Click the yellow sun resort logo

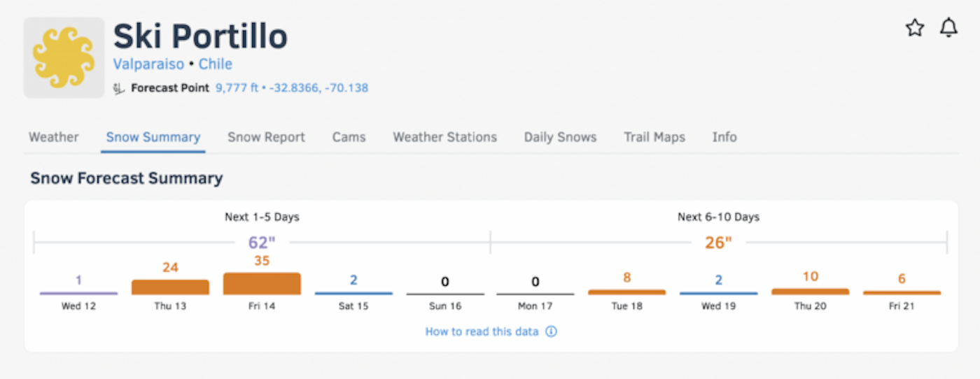click(64, 58)
